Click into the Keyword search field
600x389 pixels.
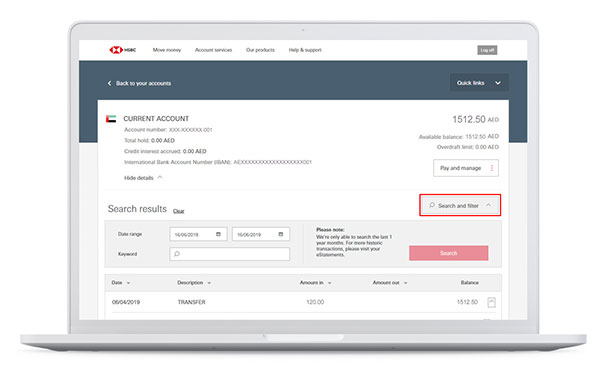coord(230,254)
